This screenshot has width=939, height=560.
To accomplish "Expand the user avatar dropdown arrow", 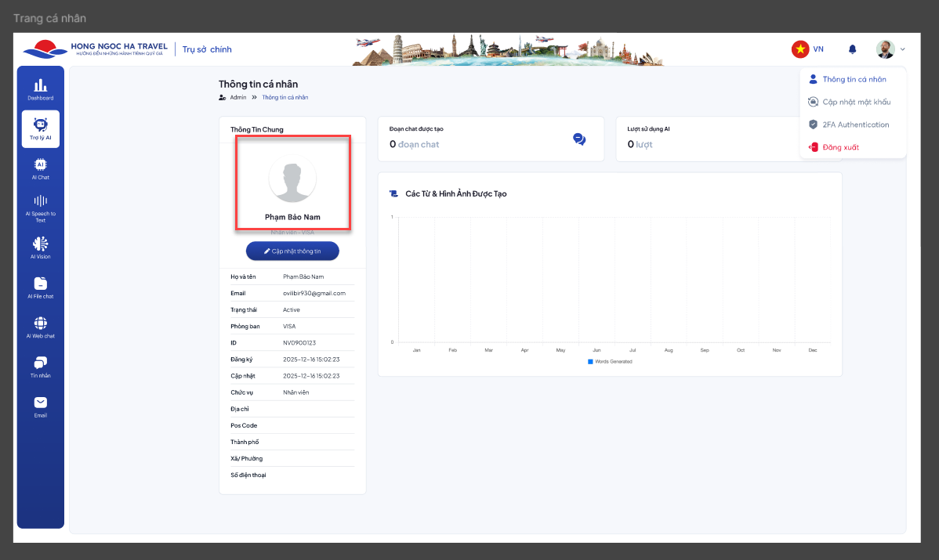I will click(x=902, y=49).
